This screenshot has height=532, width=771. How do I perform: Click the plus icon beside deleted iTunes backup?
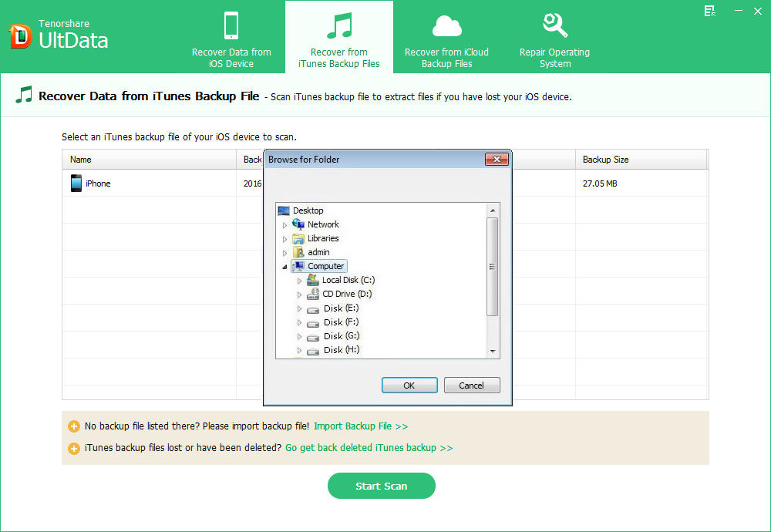click(x=74, y=448)
